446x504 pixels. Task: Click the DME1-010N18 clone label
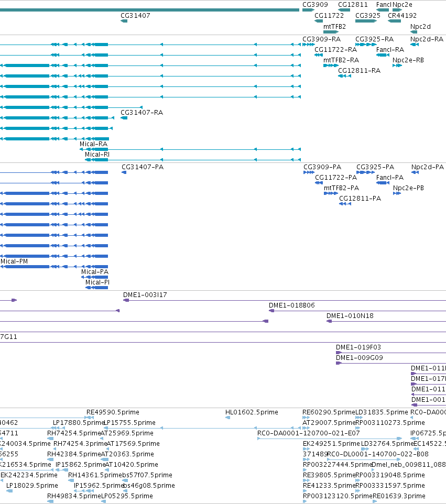point(350,316)
